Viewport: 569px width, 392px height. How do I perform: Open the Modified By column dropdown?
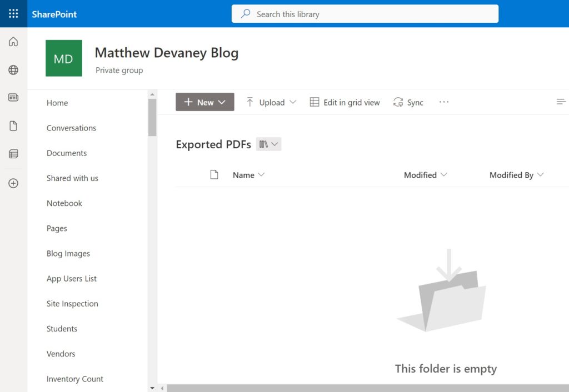[516, 175]
